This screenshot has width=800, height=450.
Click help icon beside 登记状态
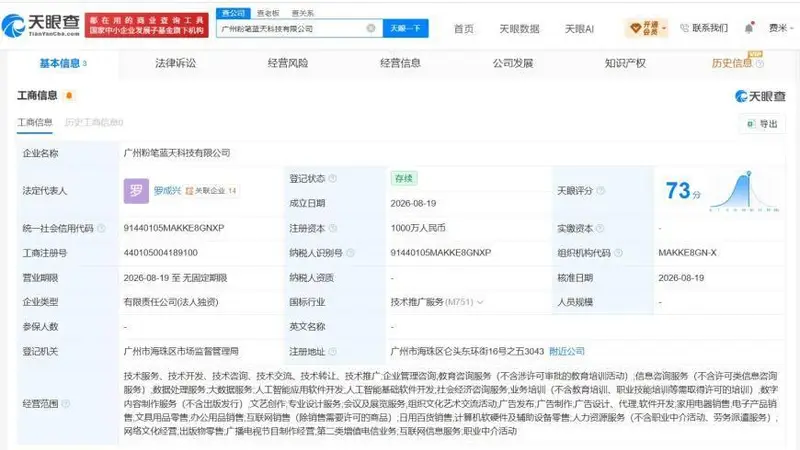click(x=333, y=178)
